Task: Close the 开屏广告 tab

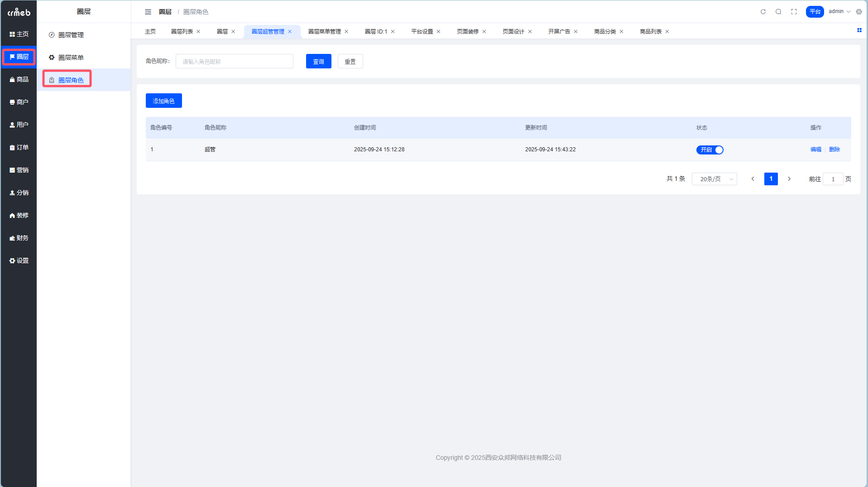Action: pos(575,32)
